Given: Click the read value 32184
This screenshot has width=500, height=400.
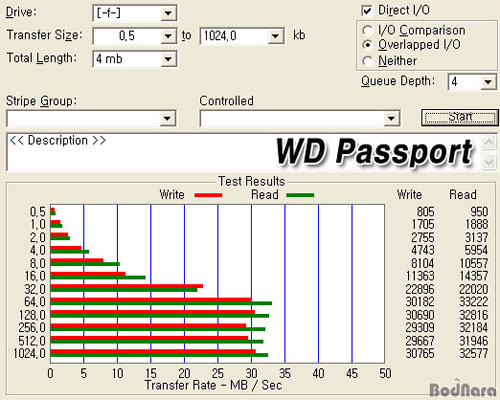Looking at the screenshot, I should (x=474, y=328).
